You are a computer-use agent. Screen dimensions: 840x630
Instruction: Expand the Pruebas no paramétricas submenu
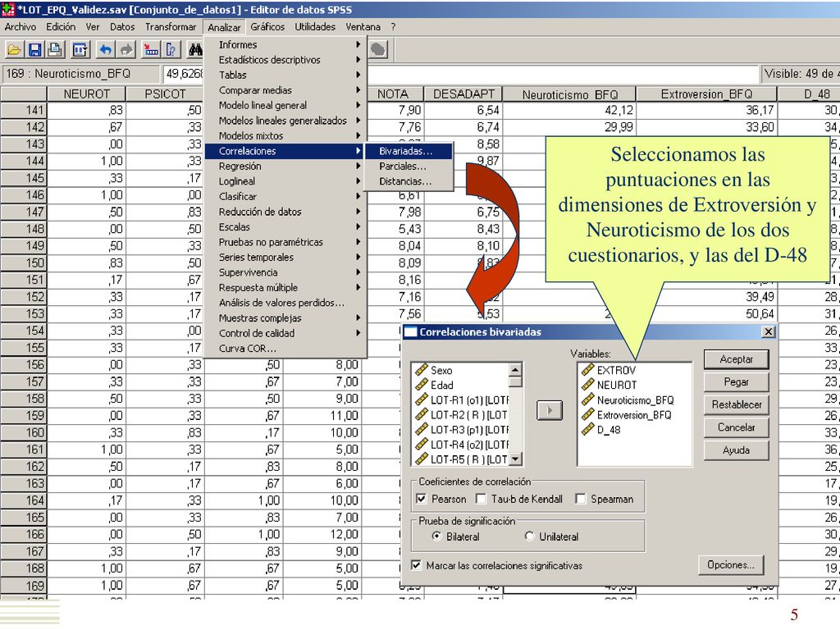(285, 242)
